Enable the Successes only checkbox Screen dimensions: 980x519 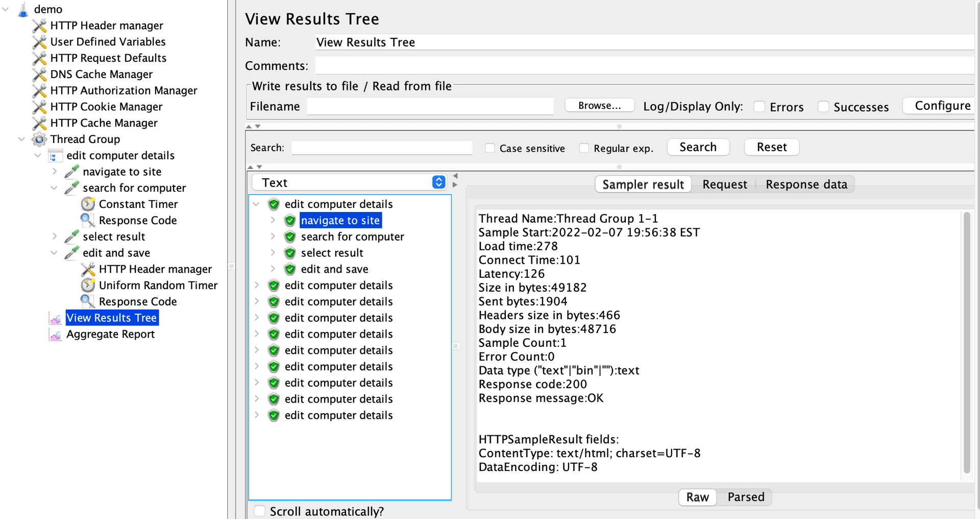pyautogui.click(x=823, y=107)
